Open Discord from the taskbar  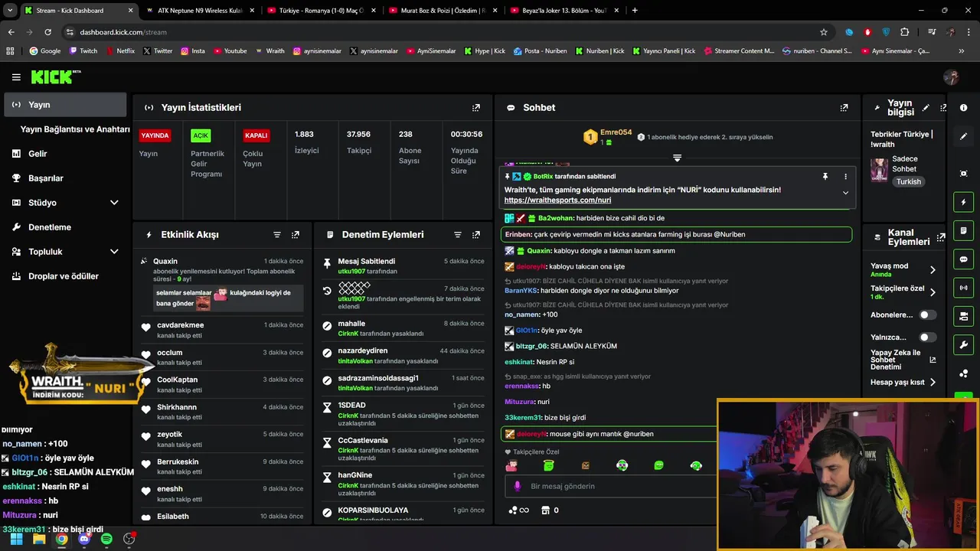84,539
